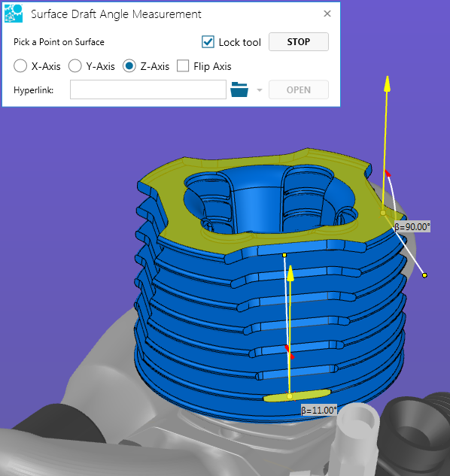Viewport: 450px width, 476px height.
Task: Open hyperlink file browser folder icon
Action: [x=239, y=89]
